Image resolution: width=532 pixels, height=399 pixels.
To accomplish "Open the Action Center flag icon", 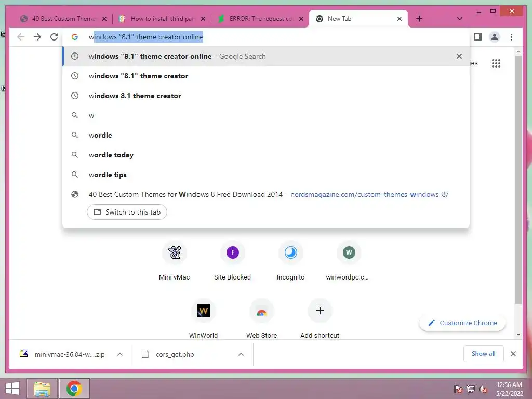I will click(x=458, y=389).
